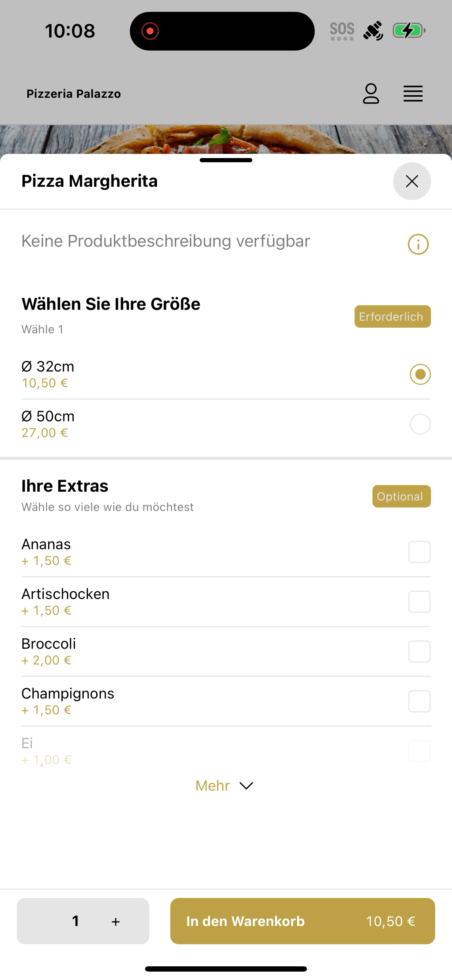Add to cart via In den Warenkorb
Viewport: 452px width, 980px height.
coord(302,921)
